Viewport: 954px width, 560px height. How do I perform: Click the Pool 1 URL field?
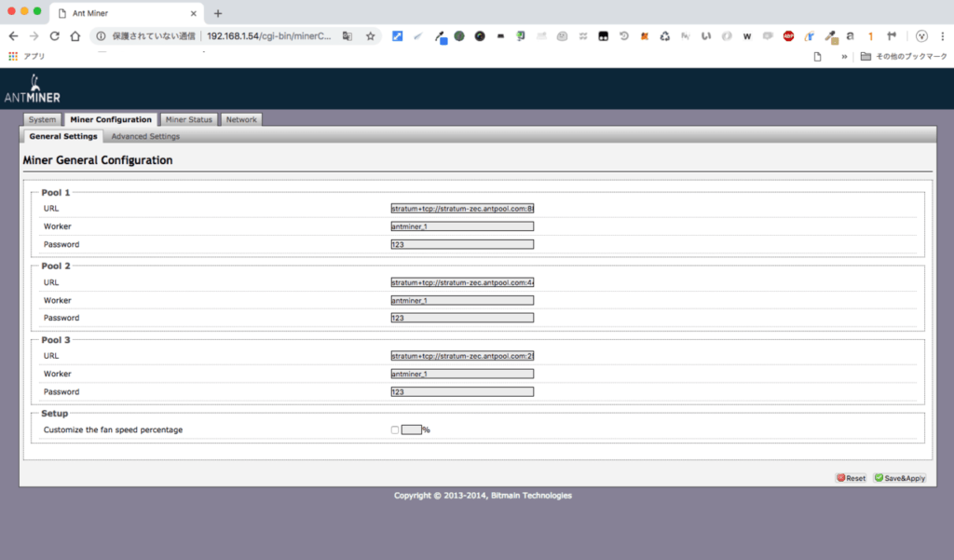pyautogui.click(x=462, y=209)
